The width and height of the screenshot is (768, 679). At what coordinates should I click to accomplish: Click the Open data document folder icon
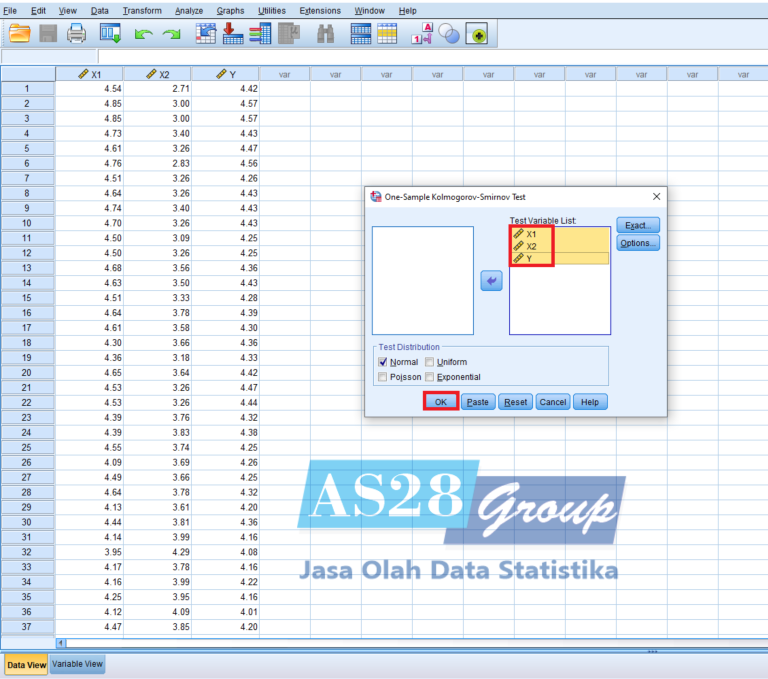point(19,33)
